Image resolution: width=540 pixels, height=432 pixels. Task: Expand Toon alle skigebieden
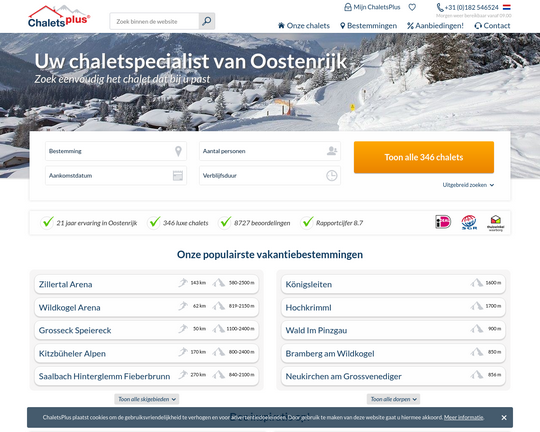pos(147,399)
